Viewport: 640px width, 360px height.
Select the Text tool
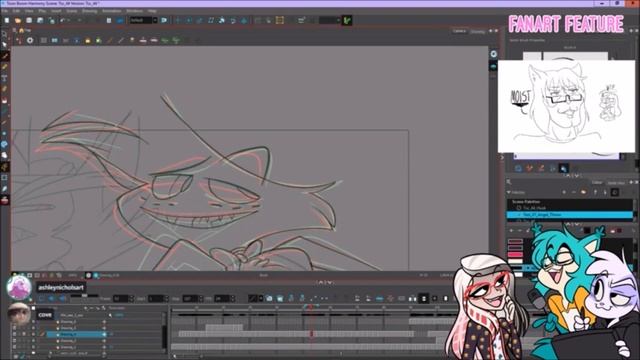4,78
